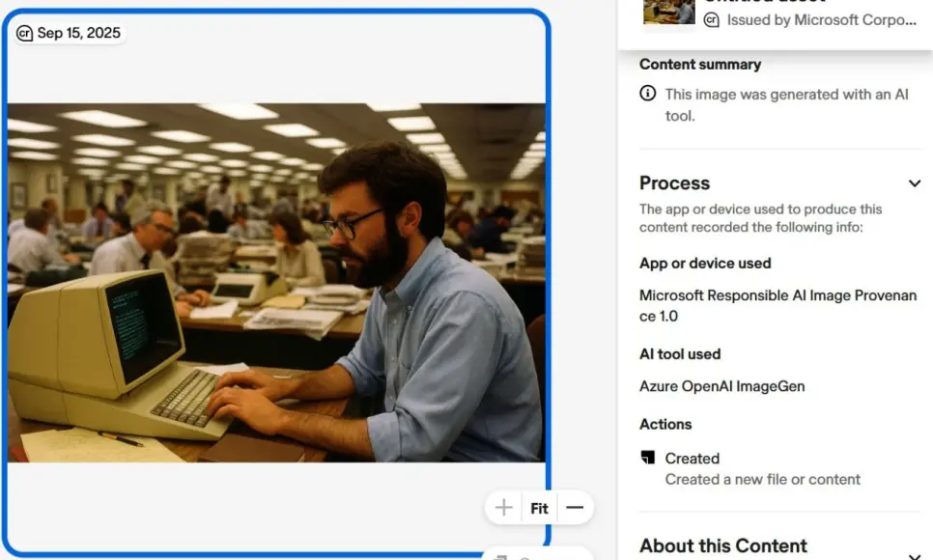
Task: Click the Created action icon
Action: pyautogui.click(x=648, y=458)
